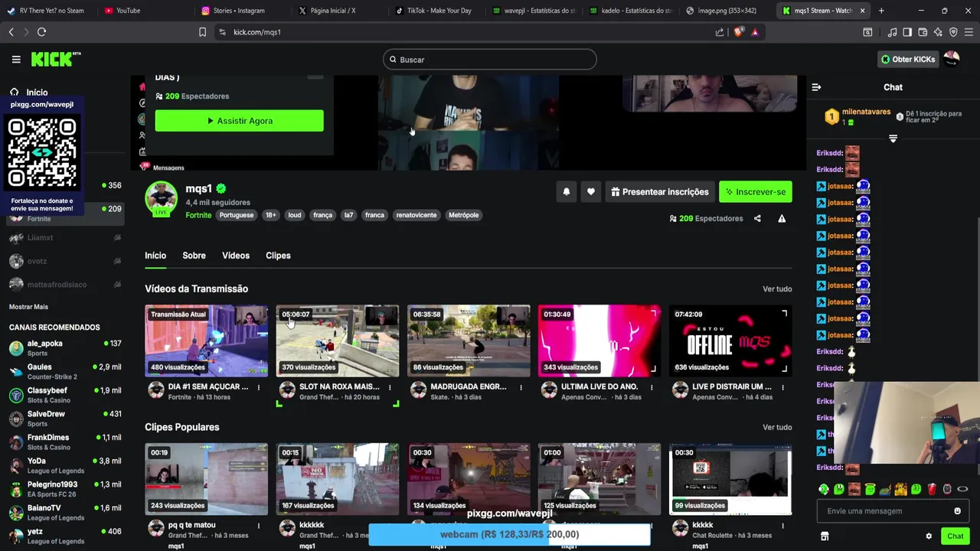This screenshot has width=980, height=551.
Task: Open Brave playlist music note icon
Action: point(892,32)
